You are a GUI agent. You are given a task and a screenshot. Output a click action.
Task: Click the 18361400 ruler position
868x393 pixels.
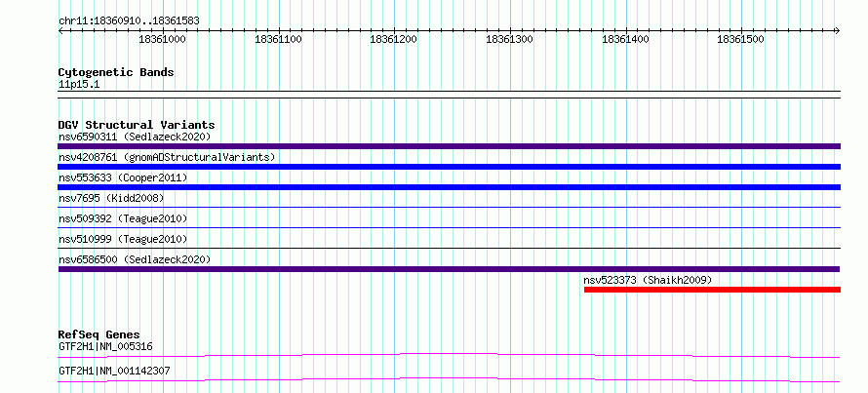coord(625,39)
